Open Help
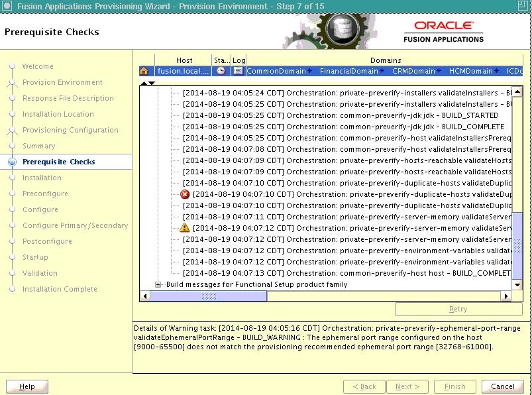Screen dimensions: 532x395 [x=27, y=386]
